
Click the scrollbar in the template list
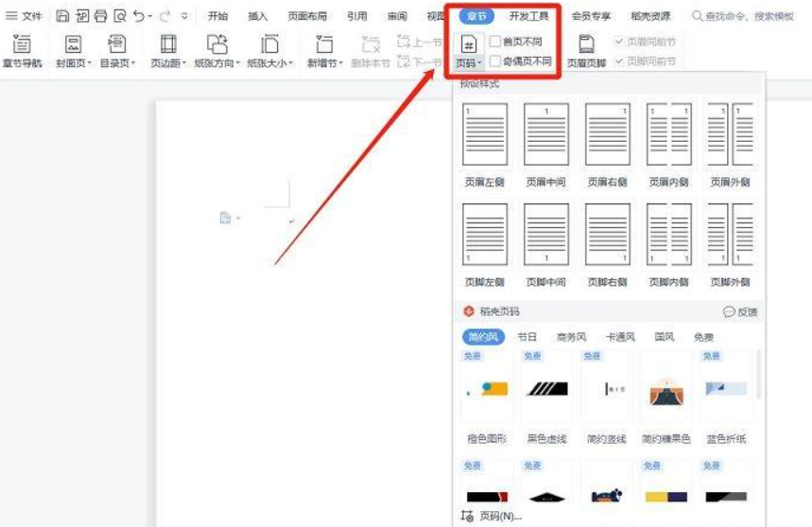click(758, 374)
